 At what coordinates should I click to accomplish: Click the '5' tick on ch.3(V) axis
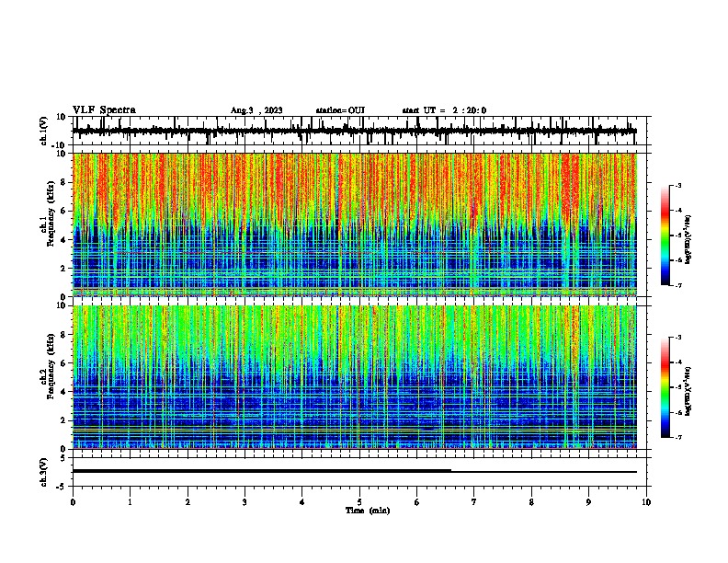click(x=63, y=458)
